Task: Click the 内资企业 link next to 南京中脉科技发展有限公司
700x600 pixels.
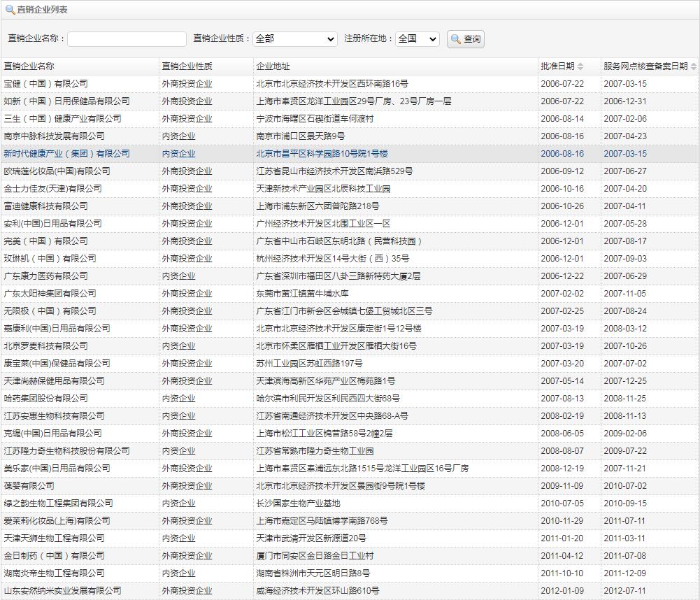Action: pos(177,136)
